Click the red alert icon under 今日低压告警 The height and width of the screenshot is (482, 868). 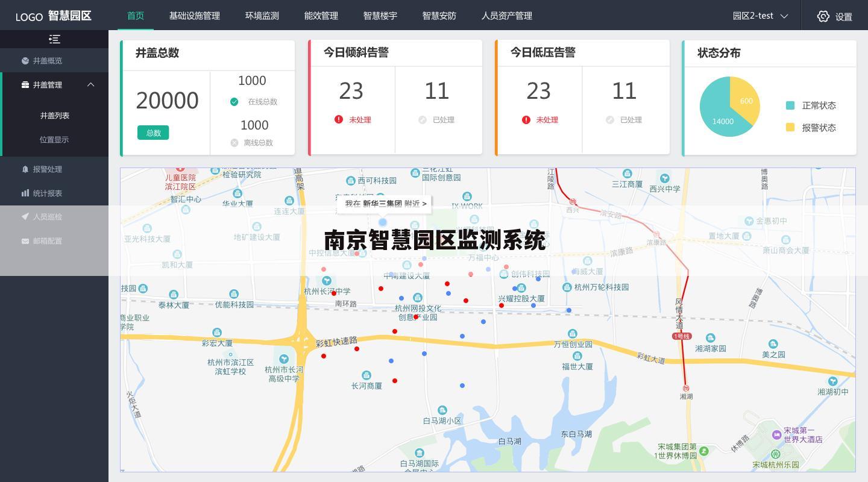[526, 119]
